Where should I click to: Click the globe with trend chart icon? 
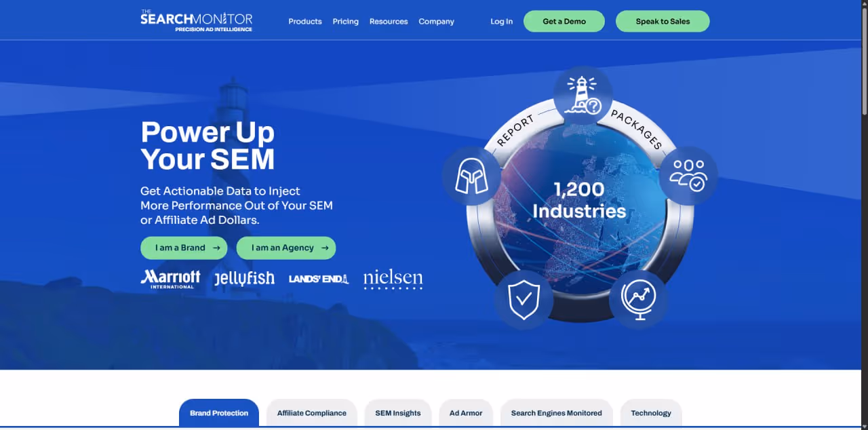pos(639,299)
